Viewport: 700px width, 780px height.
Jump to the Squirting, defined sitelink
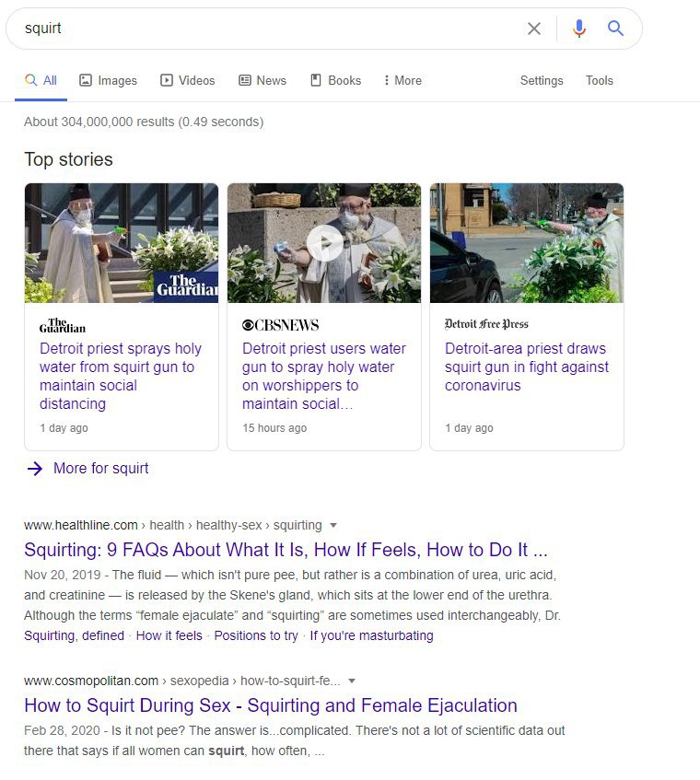74,635
